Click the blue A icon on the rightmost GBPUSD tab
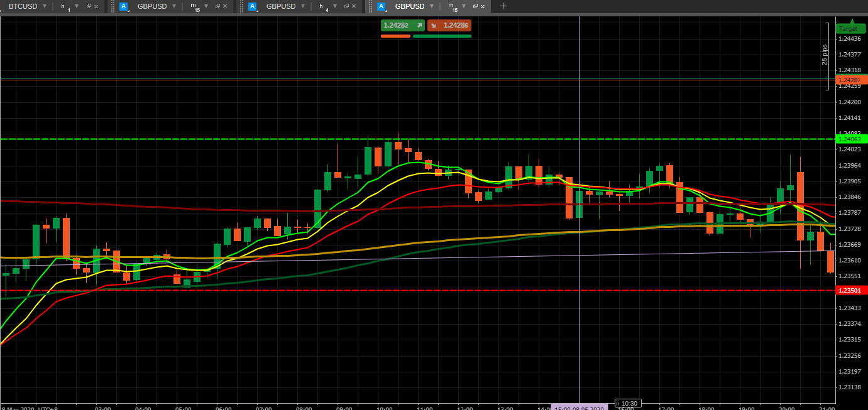This screenshot has height=410, width=868. point(382,6)
